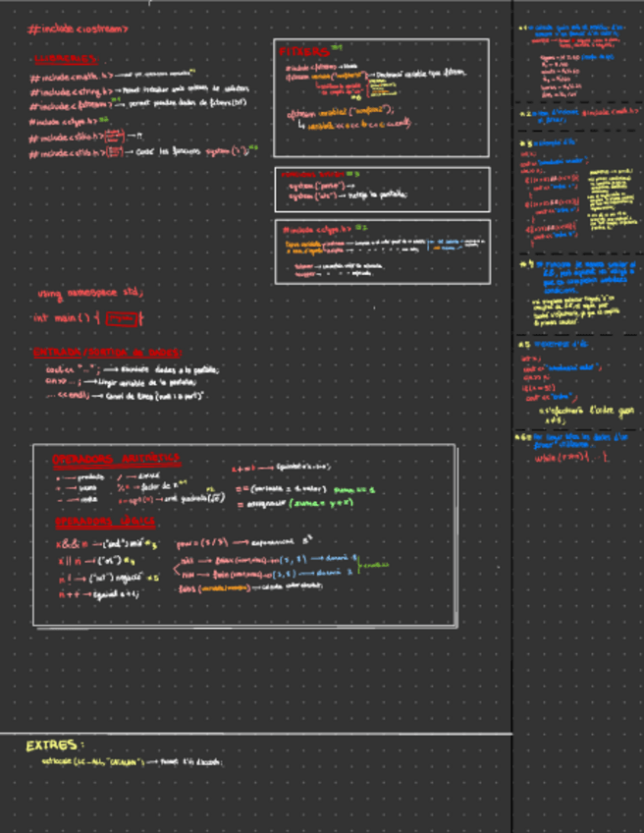Click the #include <string.h> line
Screen dimensions: 644x833
75,90
